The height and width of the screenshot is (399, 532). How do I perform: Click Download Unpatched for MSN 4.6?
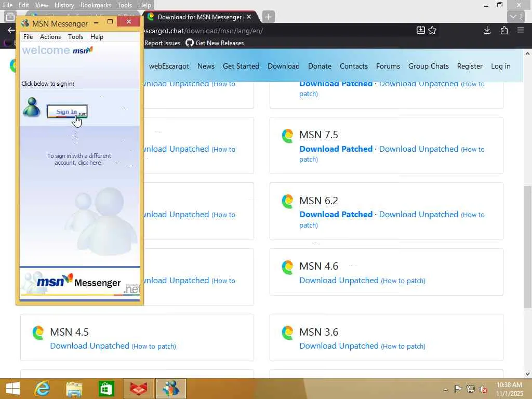pyautogui.click(x=339, y=280)
